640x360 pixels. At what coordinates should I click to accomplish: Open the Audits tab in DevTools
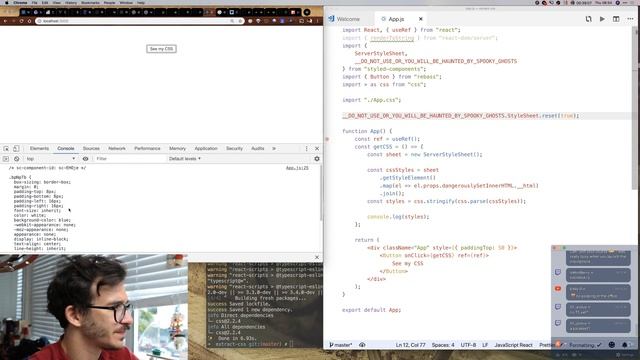click(x=258, y=149)
